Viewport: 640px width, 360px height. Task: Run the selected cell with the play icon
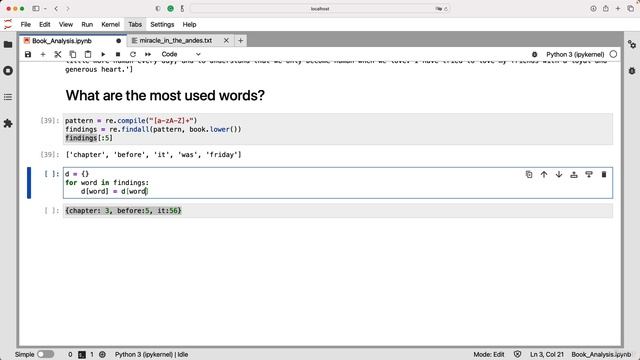tap(103, 54)
